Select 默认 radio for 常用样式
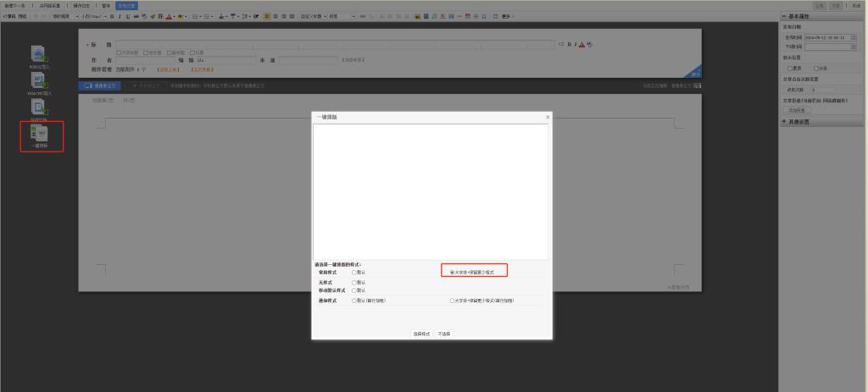The width and height of the screenshot is (868, 392). 354,273
